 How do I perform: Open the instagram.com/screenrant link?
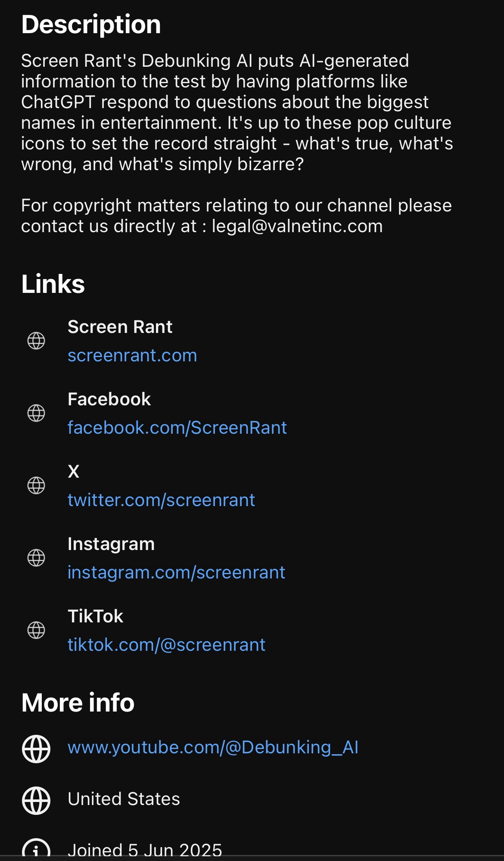click(176, 572)
